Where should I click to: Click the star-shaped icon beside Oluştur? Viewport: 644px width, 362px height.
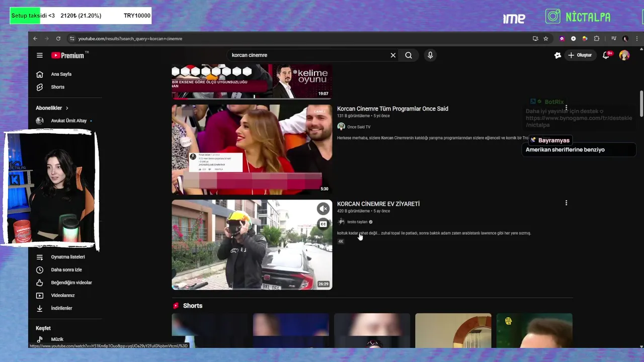pos(557,55)
